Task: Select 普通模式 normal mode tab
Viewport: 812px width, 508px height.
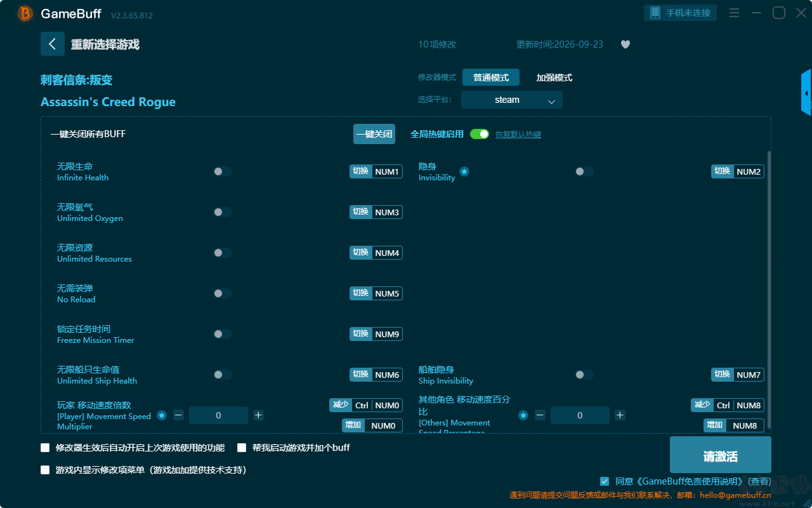Action: pos(491,77)
